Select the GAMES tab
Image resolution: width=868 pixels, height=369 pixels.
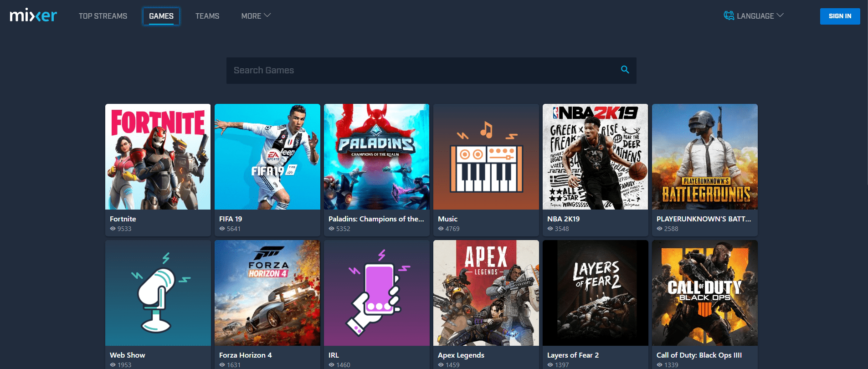coord(161,16)
